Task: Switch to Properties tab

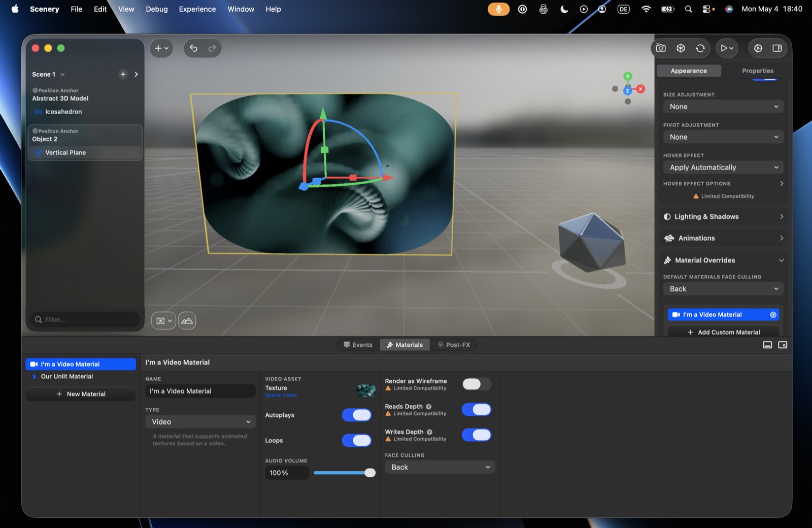Action: coord(758,71)
